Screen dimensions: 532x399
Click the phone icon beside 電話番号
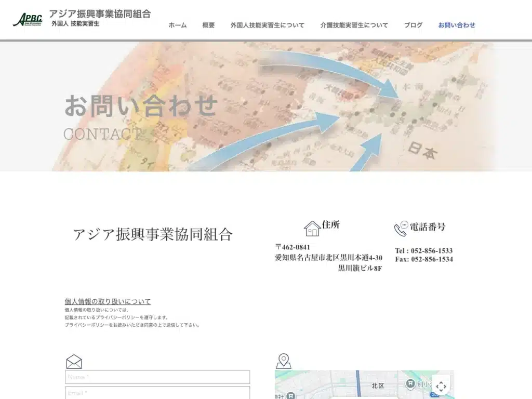pos(401,229)
